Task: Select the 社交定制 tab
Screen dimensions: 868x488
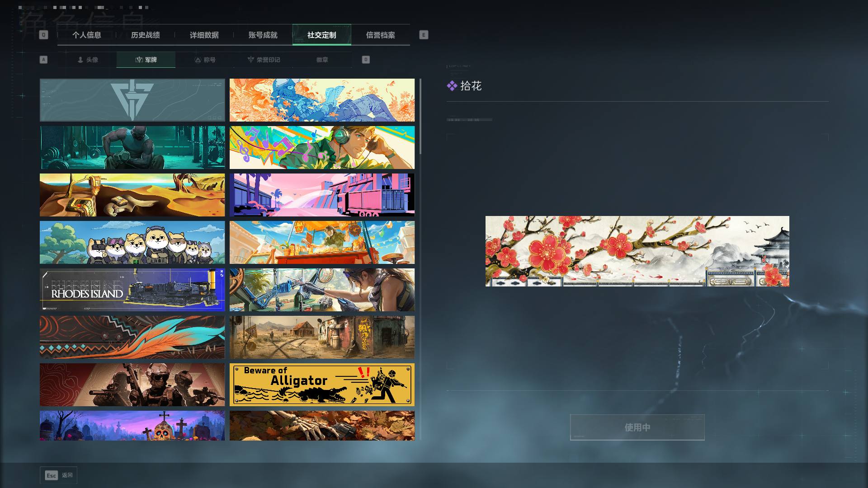Action: pos(321,35)
